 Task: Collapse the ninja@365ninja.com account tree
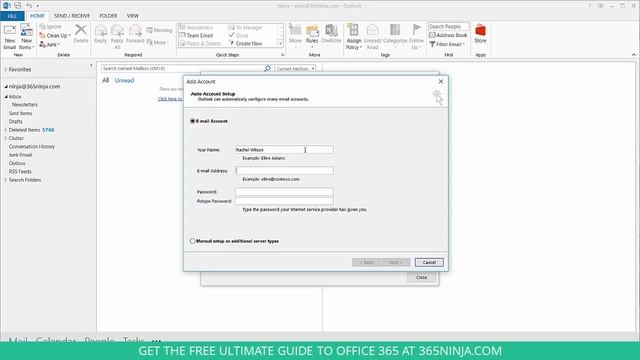6,87
